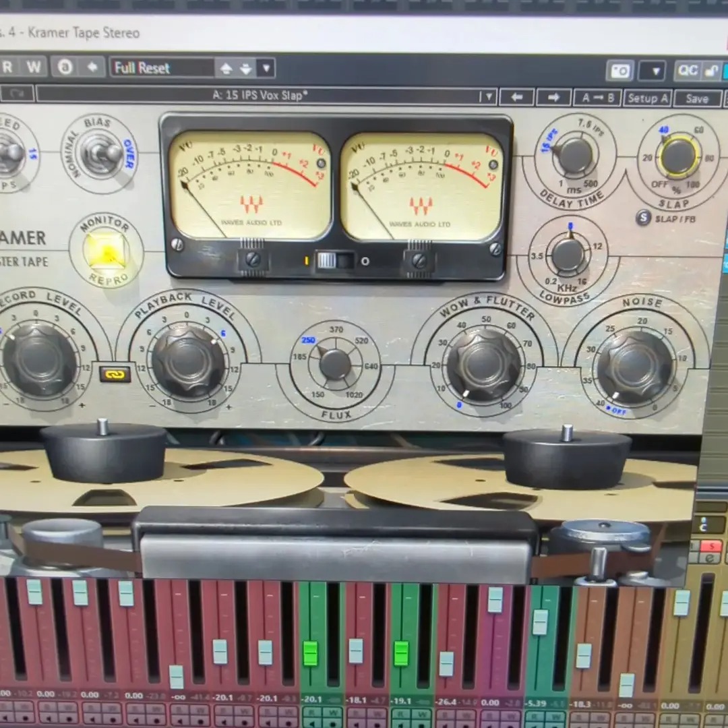The width and height of the screenshot is (728, 728).
Task: Toggle the VU meter I/O slide switch
Action: coord(335,260)
